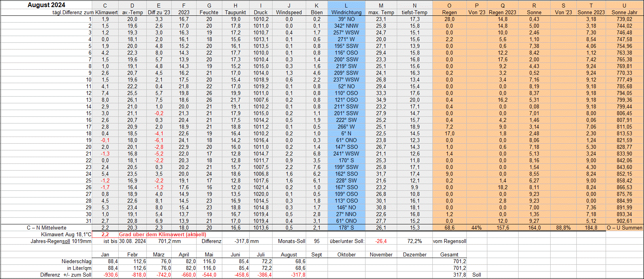Select the 'Niederschlag' row label
The width and height of the screenshot is (644, 279).
tap(76, 261)
